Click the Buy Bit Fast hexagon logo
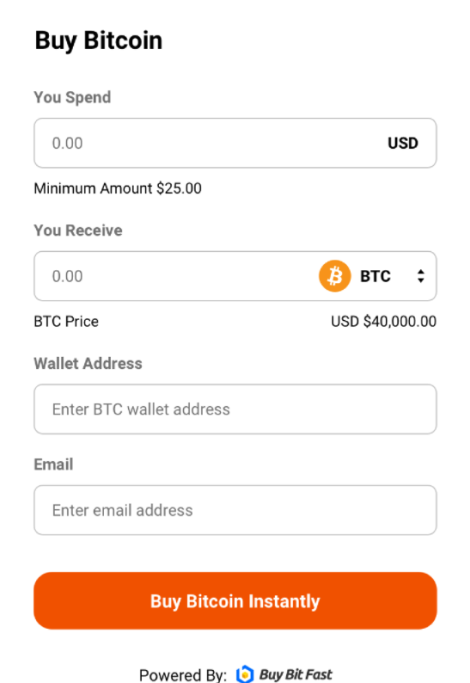 tap(245, 674)
